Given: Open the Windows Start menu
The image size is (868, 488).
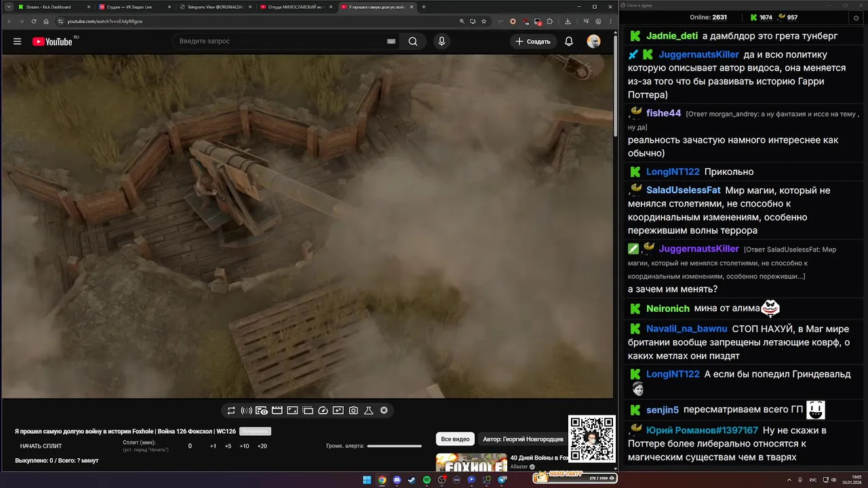Looking at the screenshot, I should [x=367, y=480].
